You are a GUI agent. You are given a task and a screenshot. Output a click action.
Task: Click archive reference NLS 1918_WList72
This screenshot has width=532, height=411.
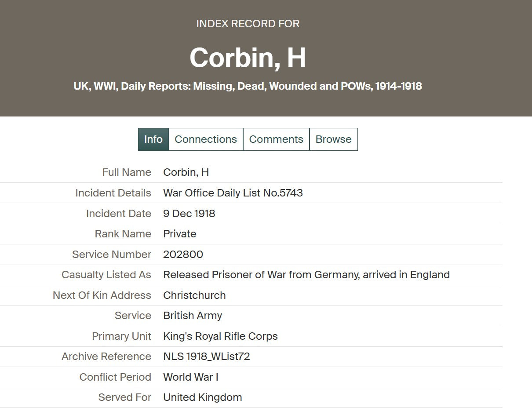pyautogui.click(x=207, y=356)
